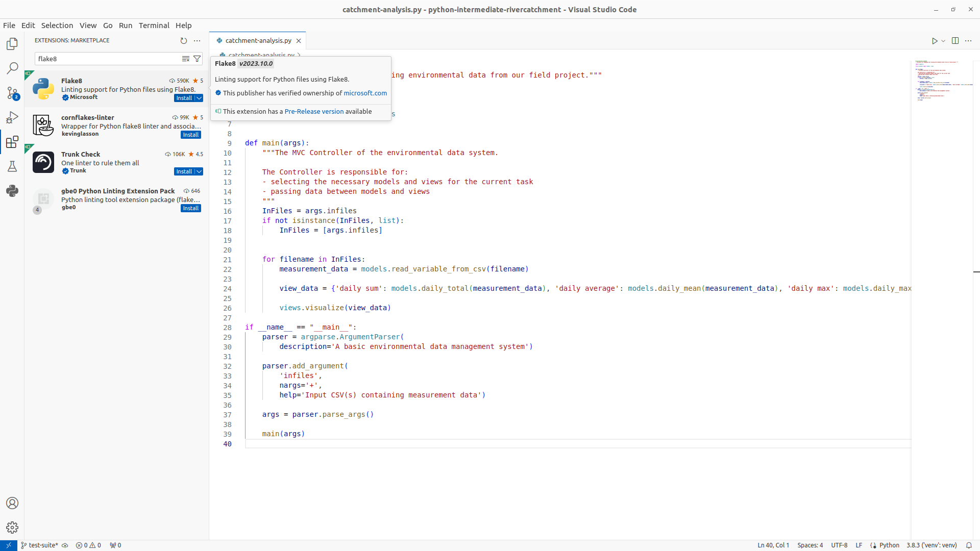Install the cornflakes-linter extension
The width and height of the screenshot is (980, 551).
point(191,135)
